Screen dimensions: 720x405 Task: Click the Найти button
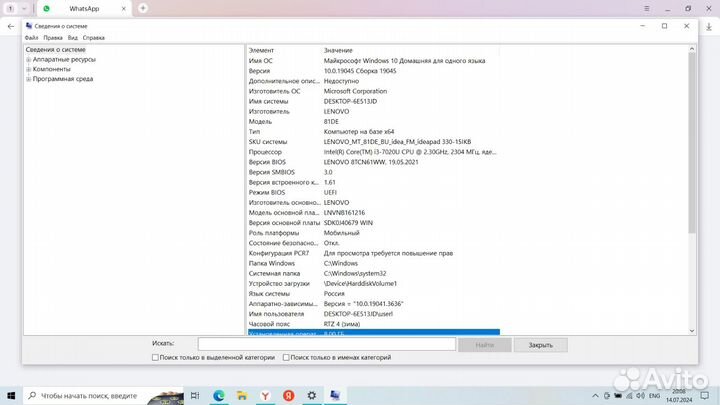click(x=484, y=344)
